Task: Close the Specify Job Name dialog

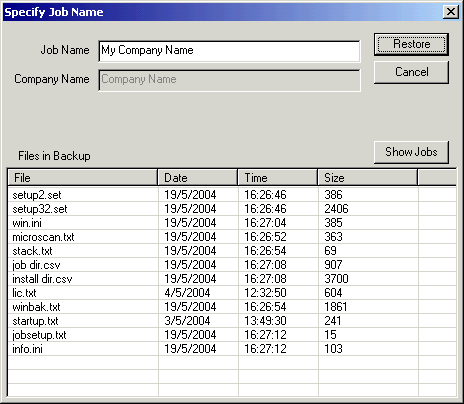Action: 451,12
